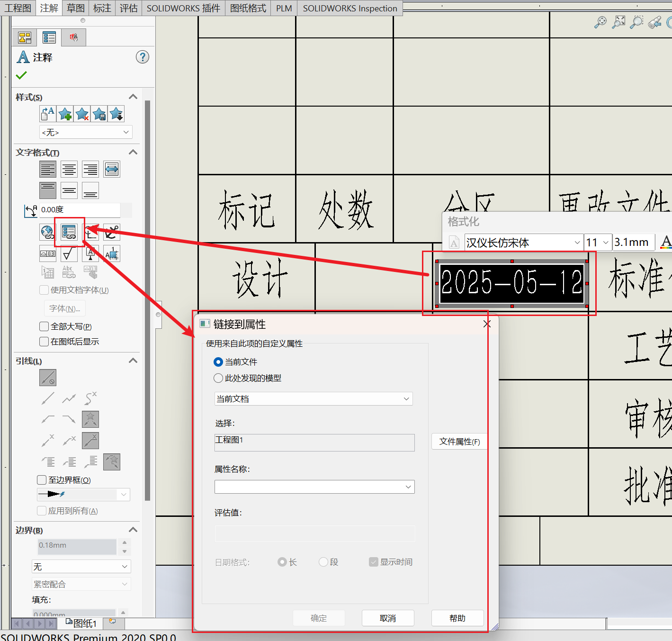This screenshot has height=641, width=672.
Task: Select the 图纸1 sheet tab
Action: click(x=81, y=623)
